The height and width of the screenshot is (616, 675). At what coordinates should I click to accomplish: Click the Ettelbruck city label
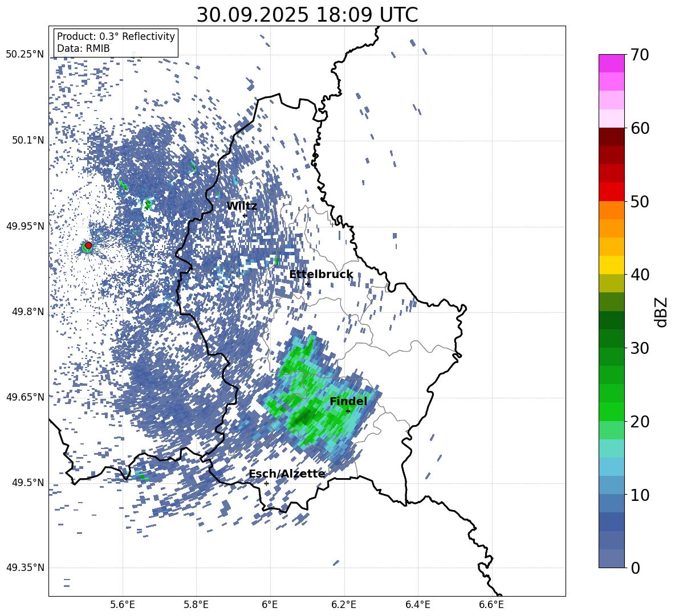tap(321, 275)
